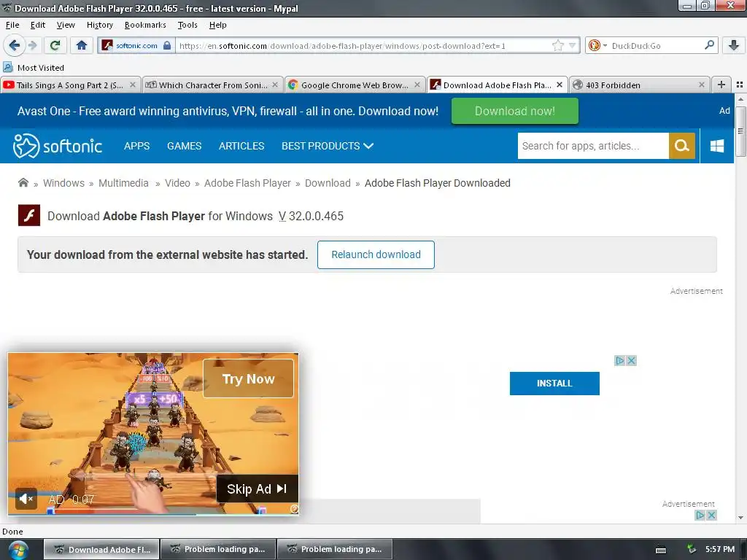Bookmark this page with the star icon
Image resolution: width=747 pixels, height=560 pixels.
pos(558,46)
